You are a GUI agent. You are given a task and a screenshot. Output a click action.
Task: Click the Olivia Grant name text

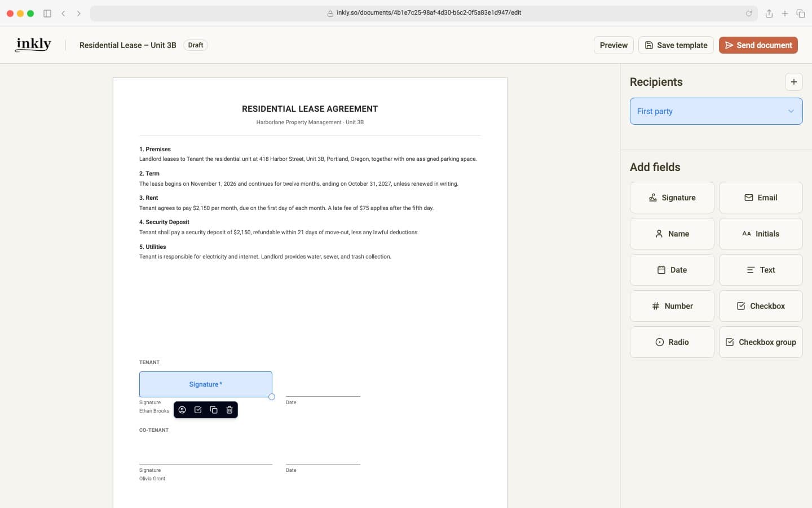[152, 479]
